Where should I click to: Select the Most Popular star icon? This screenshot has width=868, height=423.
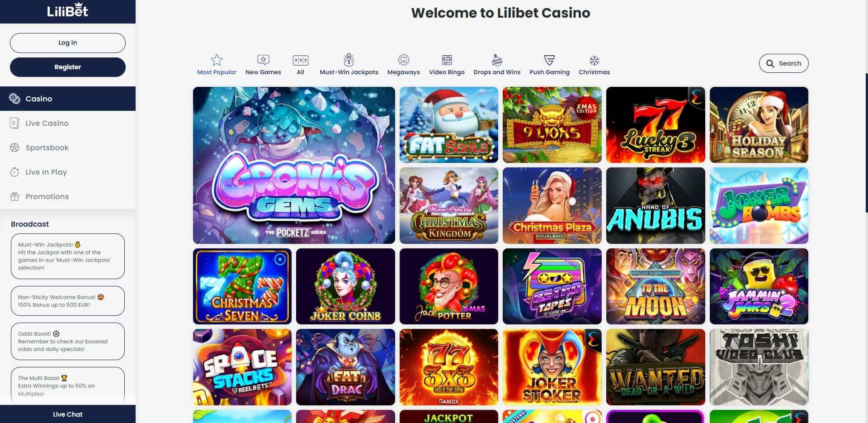pos(217,60)
